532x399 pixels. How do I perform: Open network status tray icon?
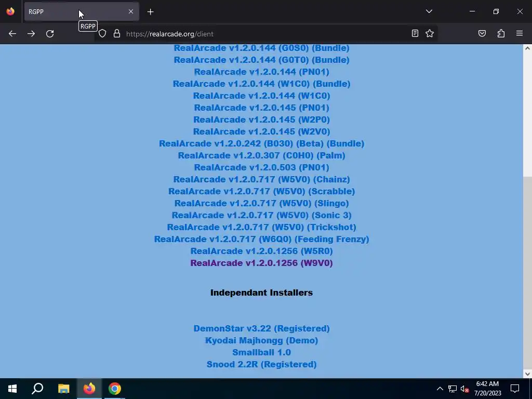click(x=453, y=389)
